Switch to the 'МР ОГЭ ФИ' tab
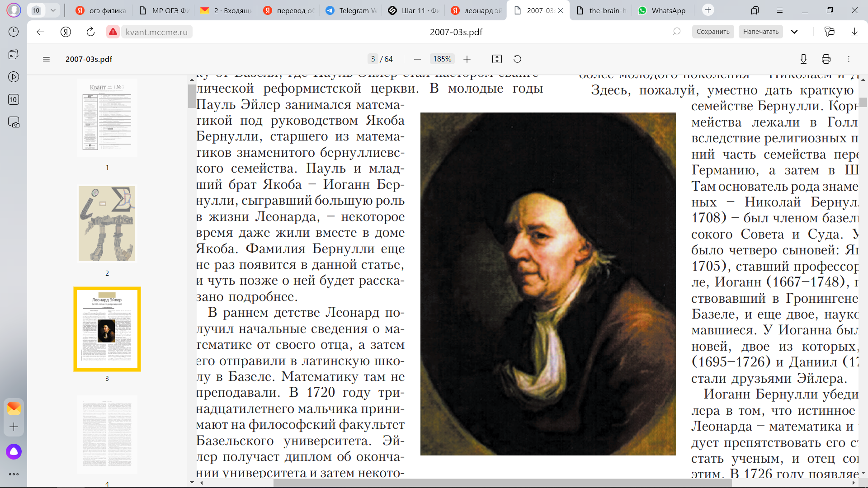868x488 pixels. [164, 10]
